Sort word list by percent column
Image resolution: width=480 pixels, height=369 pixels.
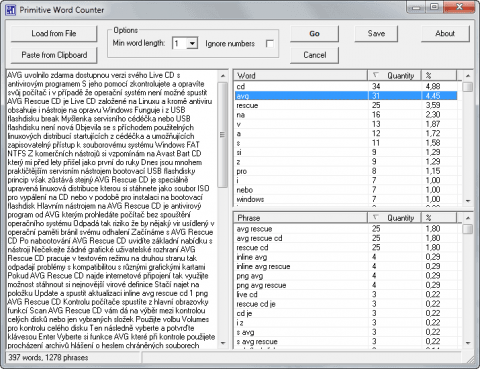pyautogui.click(x=439, y=76)
